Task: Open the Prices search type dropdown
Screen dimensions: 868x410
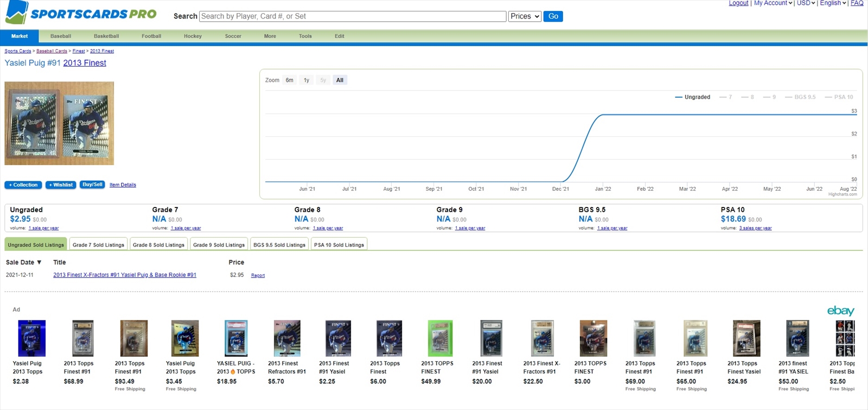Action: pyautogui.click(x=525, y=16)
